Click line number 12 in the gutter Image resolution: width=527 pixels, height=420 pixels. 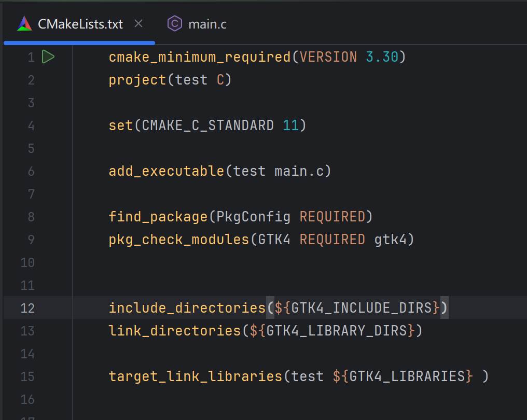(x=28, y=308)
